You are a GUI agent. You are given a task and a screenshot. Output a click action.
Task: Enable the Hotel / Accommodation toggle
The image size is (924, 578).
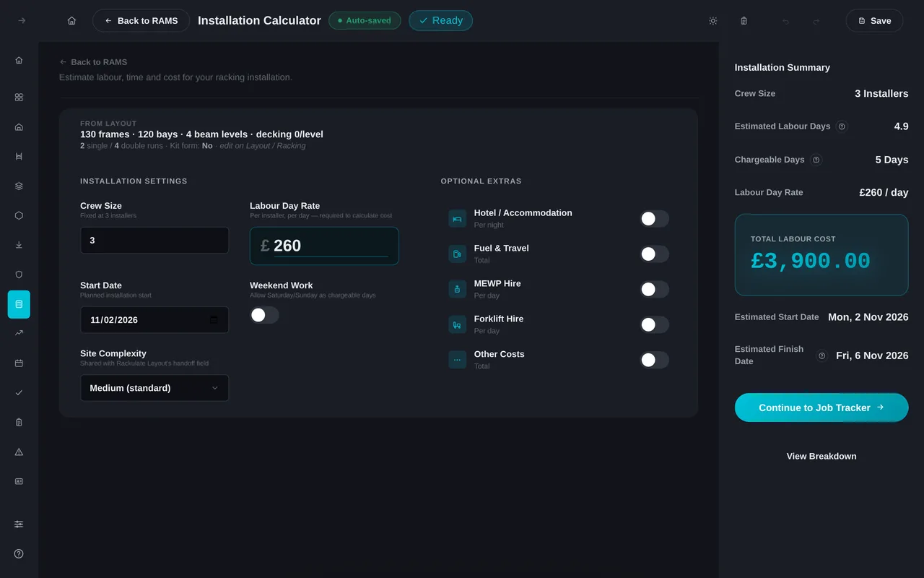pos(654,219)
